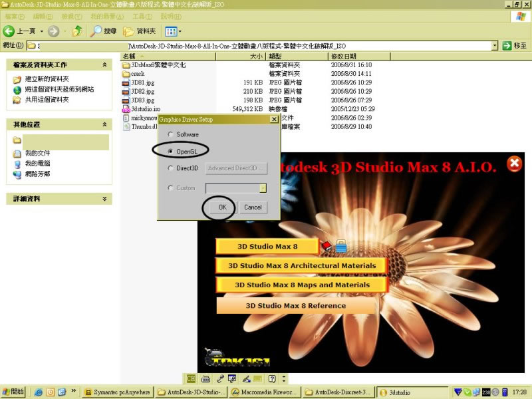Open the address bar dropdown arrow
Screen dimensions: 532x399
pos(495,45)
